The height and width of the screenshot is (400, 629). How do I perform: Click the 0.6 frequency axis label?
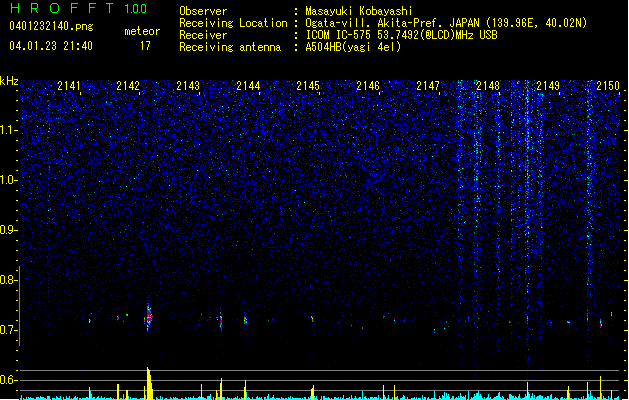pos(7,380)
